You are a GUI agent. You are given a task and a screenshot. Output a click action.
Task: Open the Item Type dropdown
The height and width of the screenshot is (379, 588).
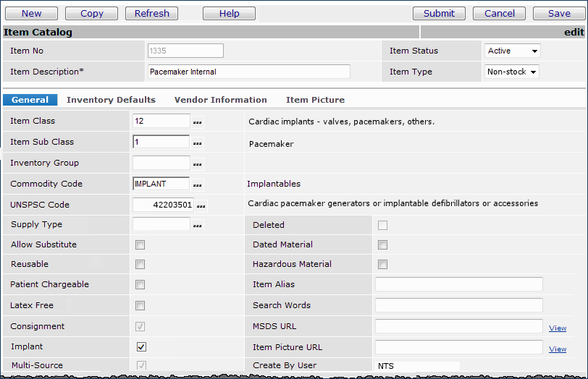512,72
